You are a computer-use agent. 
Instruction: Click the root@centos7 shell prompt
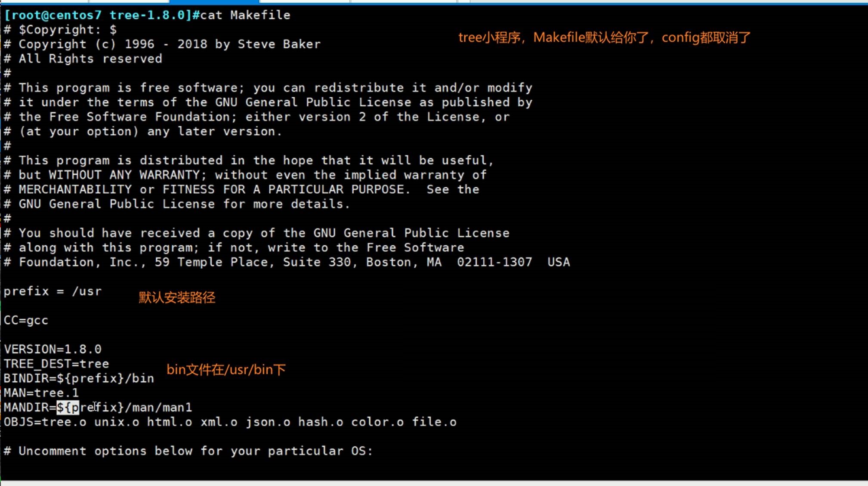(x=97, y=15)
